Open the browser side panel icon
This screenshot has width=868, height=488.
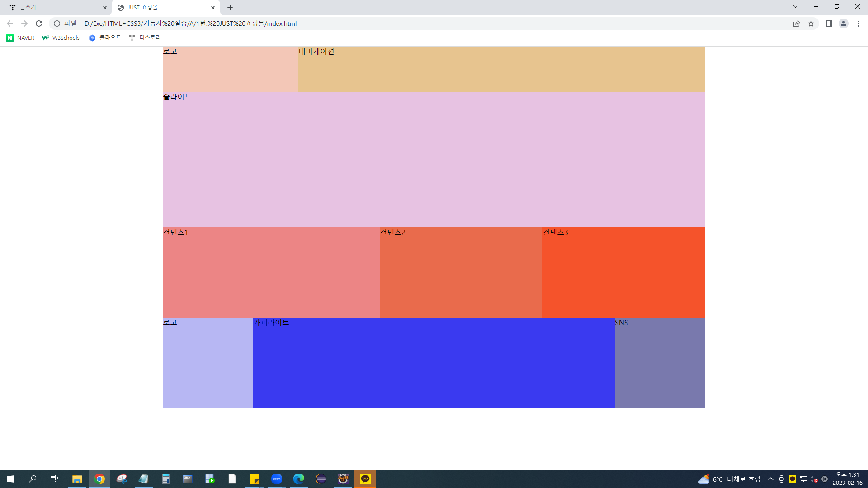829,23
